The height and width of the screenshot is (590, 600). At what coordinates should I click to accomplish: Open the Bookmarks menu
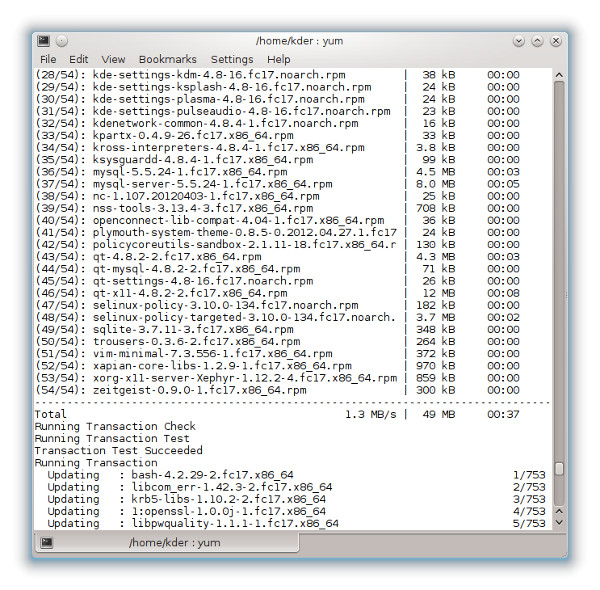(x=168, y=59)
